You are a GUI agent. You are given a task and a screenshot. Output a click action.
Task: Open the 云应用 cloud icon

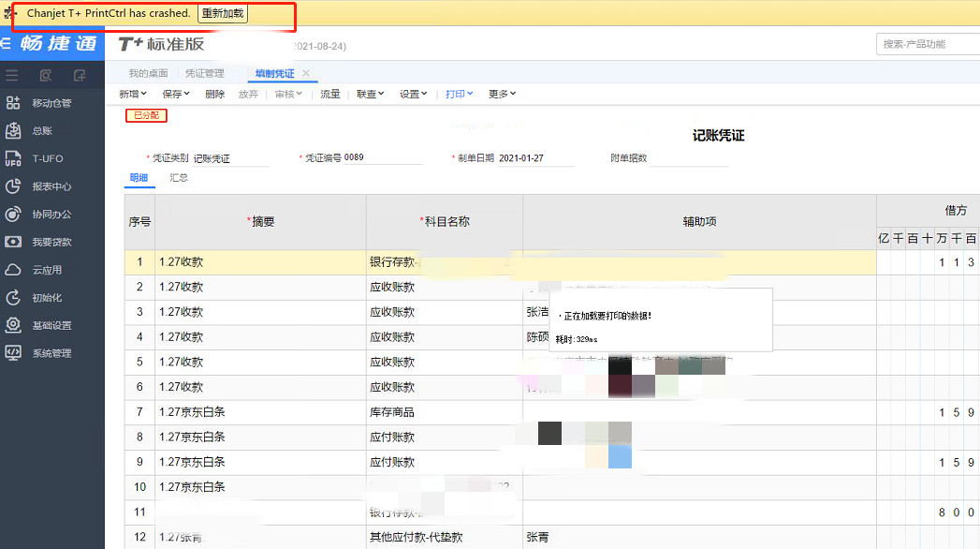tap(13, 270)
